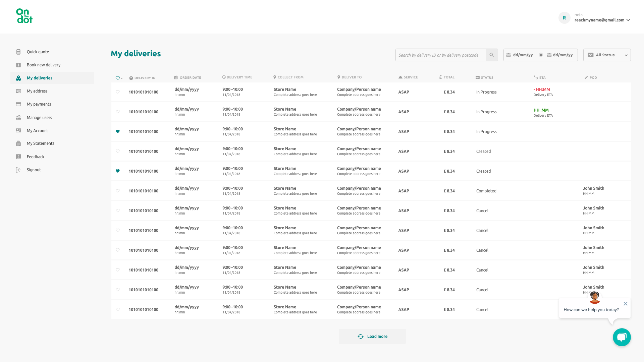Favorite the first delivery row heart

118,92
